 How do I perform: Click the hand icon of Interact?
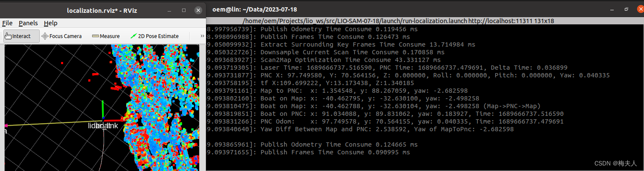(x=8, y=36)
